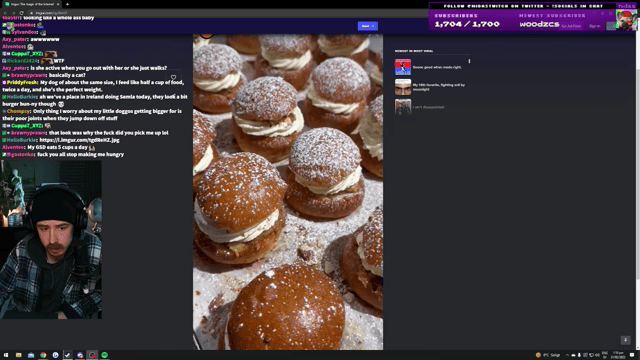
Task: Click the 'woodzcs' newest subscriber name
Action: click(x=539, y=24)
